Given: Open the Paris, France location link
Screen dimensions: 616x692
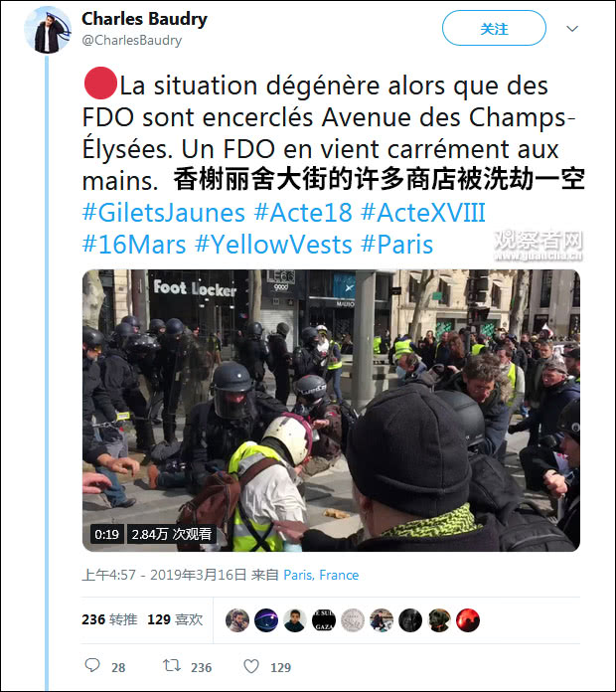Looking at the screenshot, I should pos(321,575).
